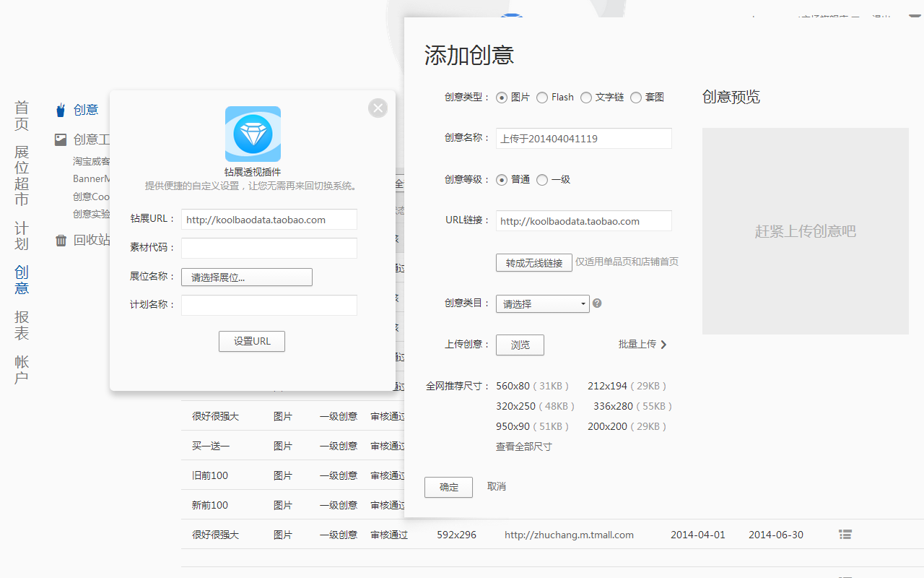
Task: Click the 取消 link
Action: coord(497,487)
